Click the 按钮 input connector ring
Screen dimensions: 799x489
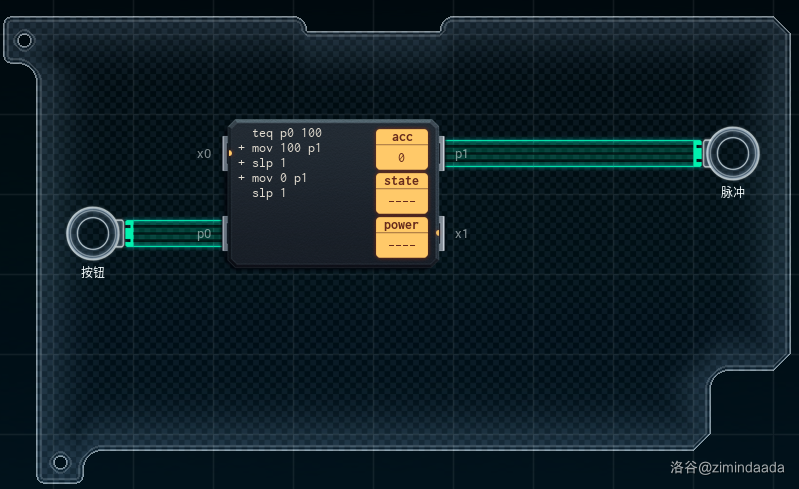pyautogui.click(x=93, y=233)
